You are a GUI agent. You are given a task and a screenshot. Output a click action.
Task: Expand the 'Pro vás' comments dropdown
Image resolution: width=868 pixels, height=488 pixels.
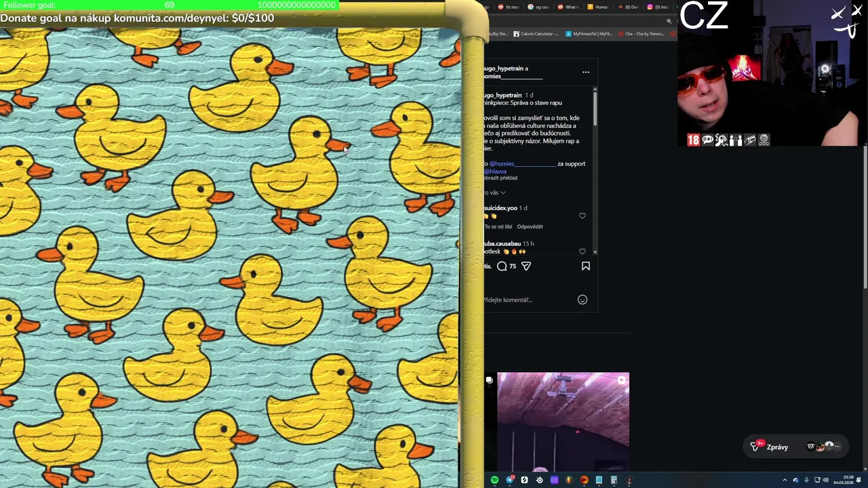(x=495, y=192)
